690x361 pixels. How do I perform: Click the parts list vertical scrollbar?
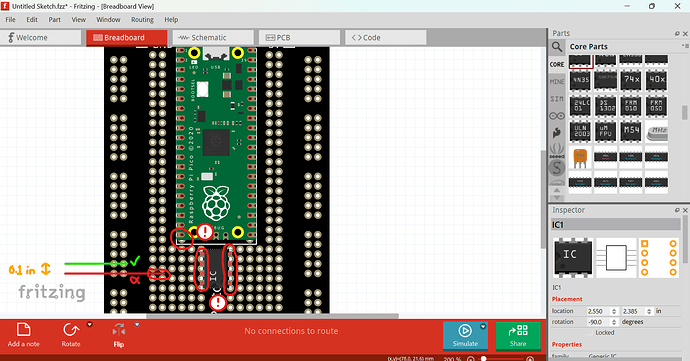684,112
